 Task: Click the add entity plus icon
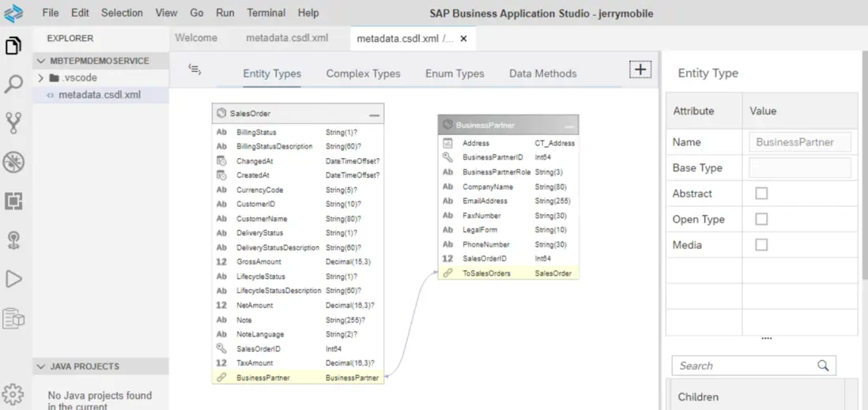(x=640, y=70)
